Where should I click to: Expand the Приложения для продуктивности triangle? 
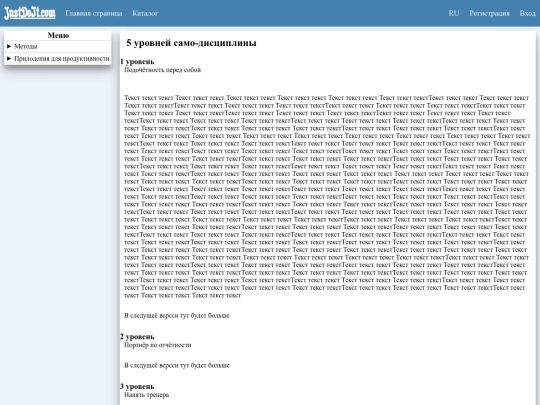click(x=9, y=59)
